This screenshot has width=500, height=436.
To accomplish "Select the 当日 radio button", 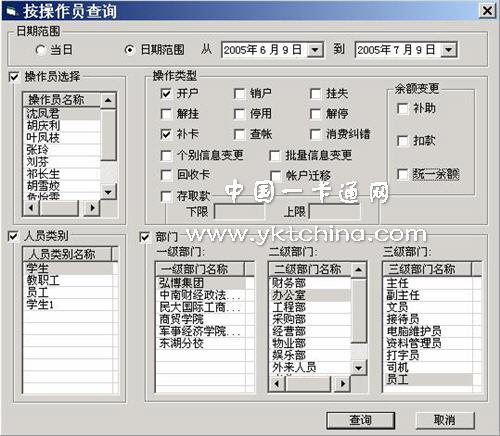I will coord(40,50).
